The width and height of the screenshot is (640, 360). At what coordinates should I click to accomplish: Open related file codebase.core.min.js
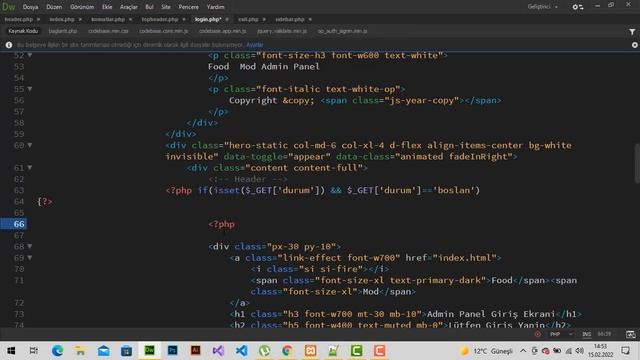point(164,31)
